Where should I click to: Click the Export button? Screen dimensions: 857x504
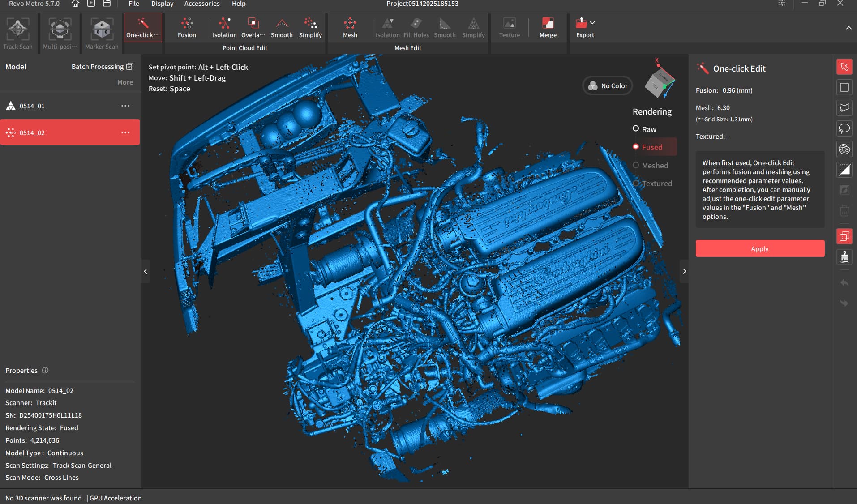(x=585, y=28)
